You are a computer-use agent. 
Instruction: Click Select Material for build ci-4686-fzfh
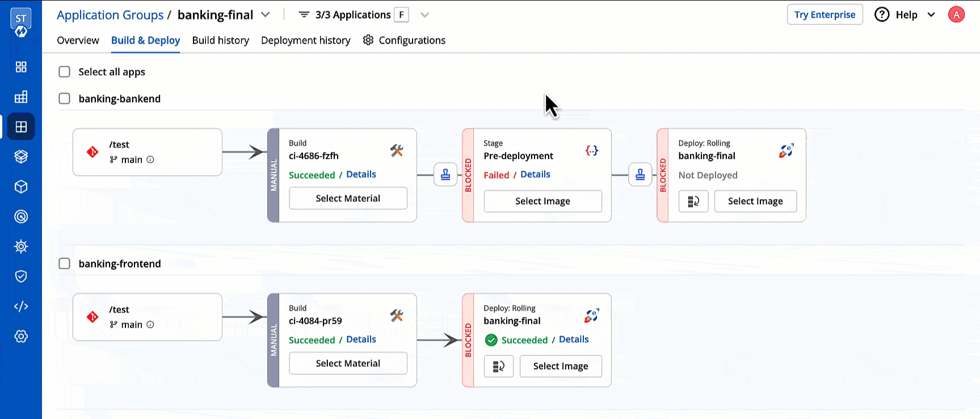348,198
